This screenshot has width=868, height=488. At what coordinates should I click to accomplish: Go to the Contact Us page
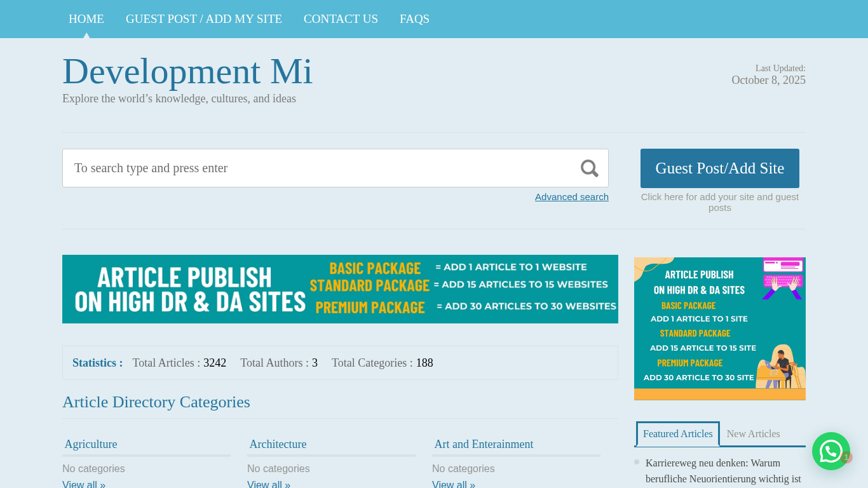click(x=341, y=19)
